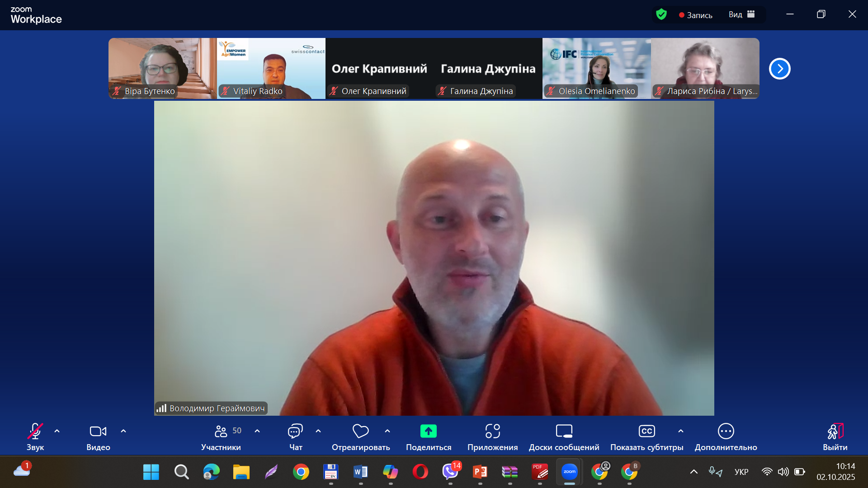Image resolution: width=868 pixels, height=488 pixels.
Task: Expand the chevron next to Чат
Action: click(x=318, y=431)
